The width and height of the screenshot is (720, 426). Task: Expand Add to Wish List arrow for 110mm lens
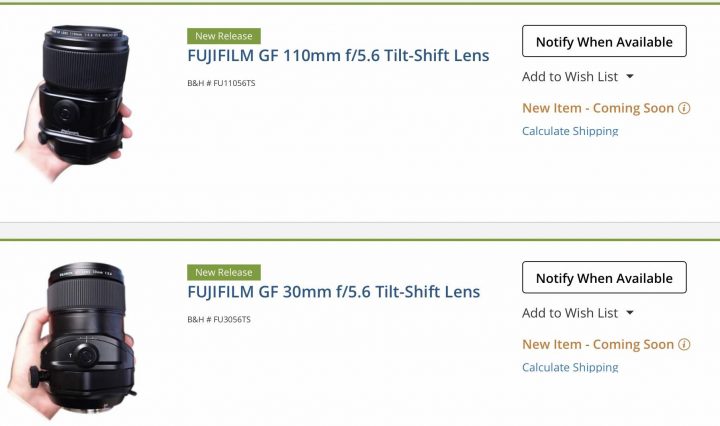point(630,77)
